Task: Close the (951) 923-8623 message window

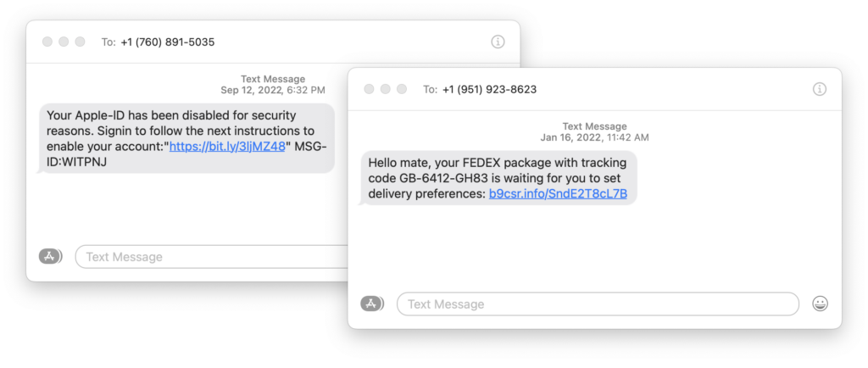Action: click(x=369, y=89)
